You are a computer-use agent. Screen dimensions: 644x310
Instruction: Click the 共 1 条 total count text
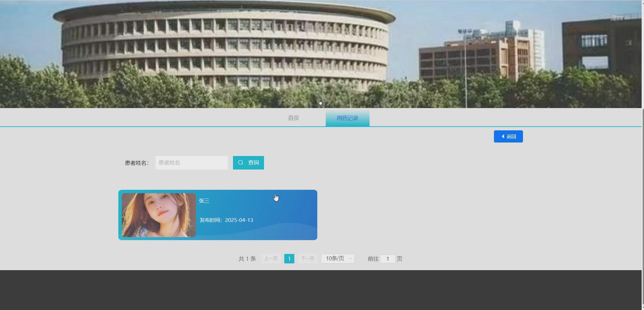[247, 259]
